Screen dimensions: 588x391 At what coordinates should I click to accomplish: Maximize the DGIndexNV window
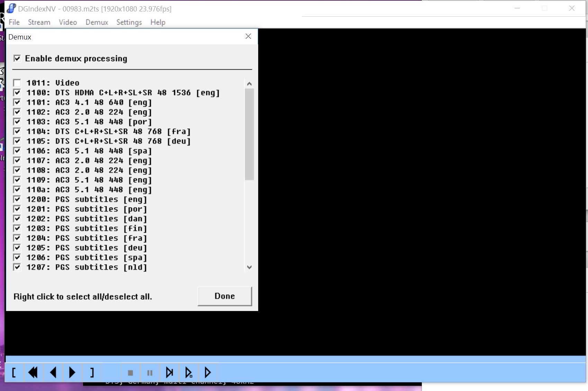544,8
